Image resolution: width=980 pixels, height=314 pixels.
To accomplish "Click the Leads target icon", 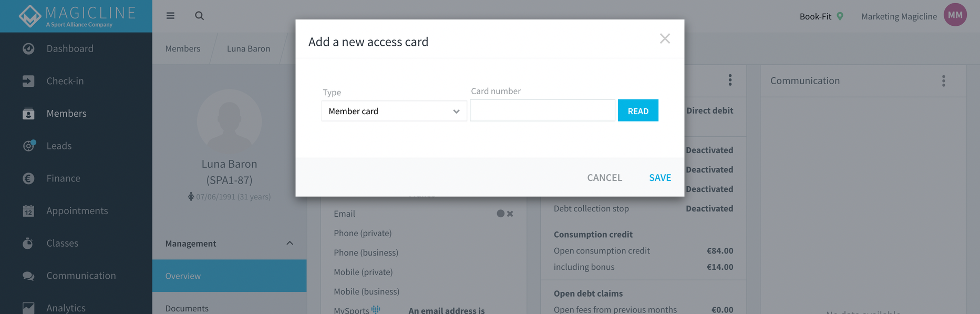I will click(x=28, y=146).
